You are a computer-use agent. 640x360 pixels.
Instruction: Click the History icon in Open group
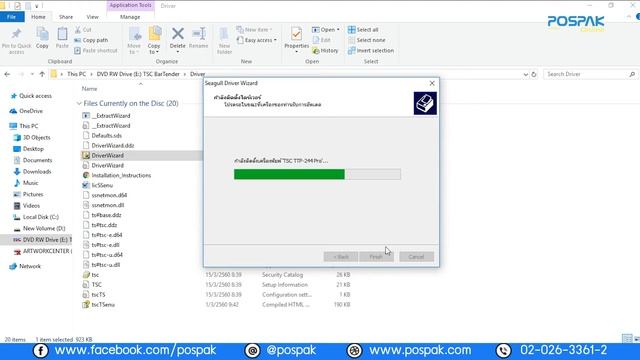(316, 51)
